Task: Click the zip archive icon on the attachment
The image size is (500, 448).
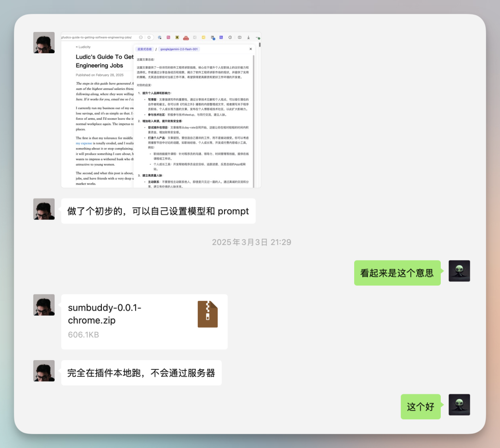Action: [208, 314]
